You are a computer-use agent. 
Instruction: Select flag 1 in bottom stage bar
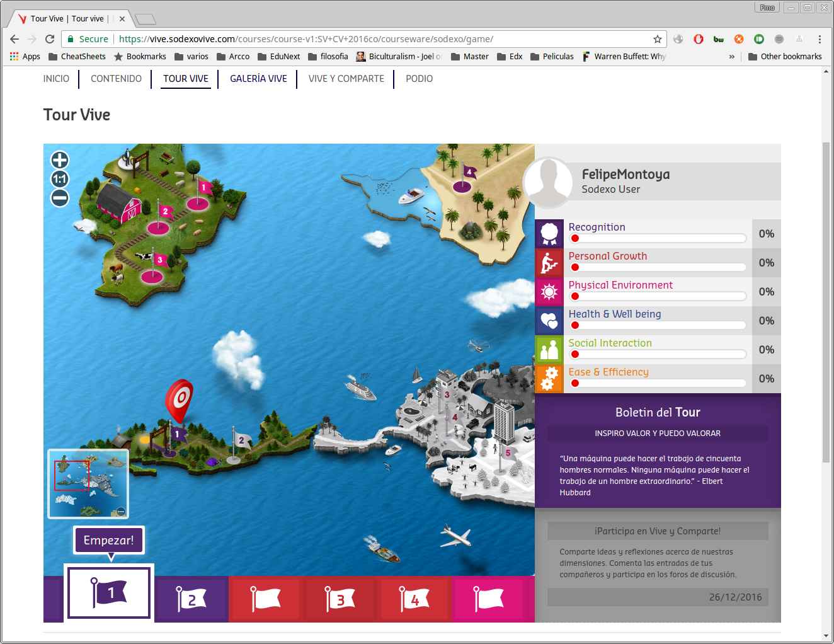109,593
